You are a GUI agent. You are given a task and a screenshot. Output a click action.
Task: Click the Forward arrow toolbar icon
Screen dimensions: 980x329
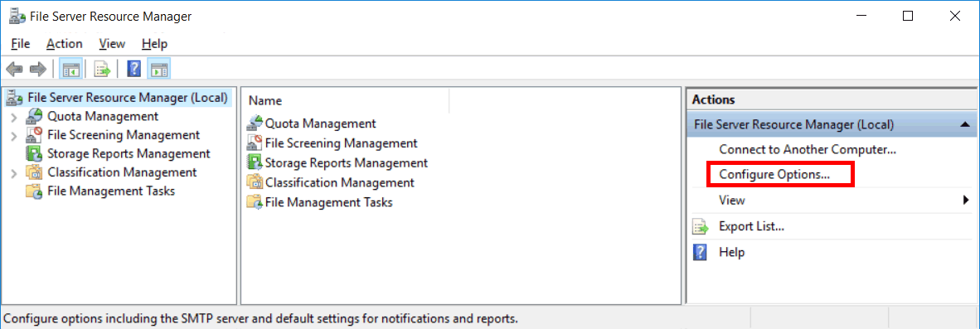(38, 70)
